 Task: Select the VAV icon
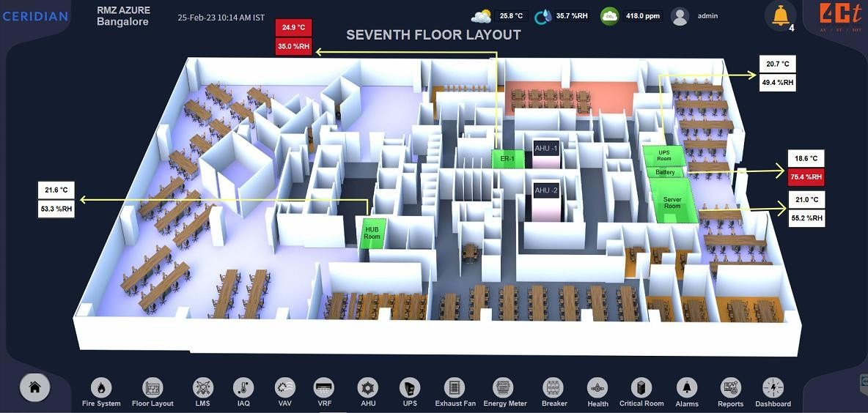pos(285,387)
